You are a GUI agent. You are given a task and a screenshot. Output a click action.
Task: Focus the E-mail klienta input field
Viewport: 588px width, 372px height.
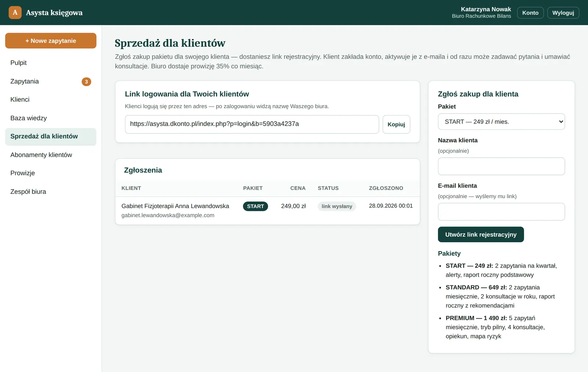(501, 212)
